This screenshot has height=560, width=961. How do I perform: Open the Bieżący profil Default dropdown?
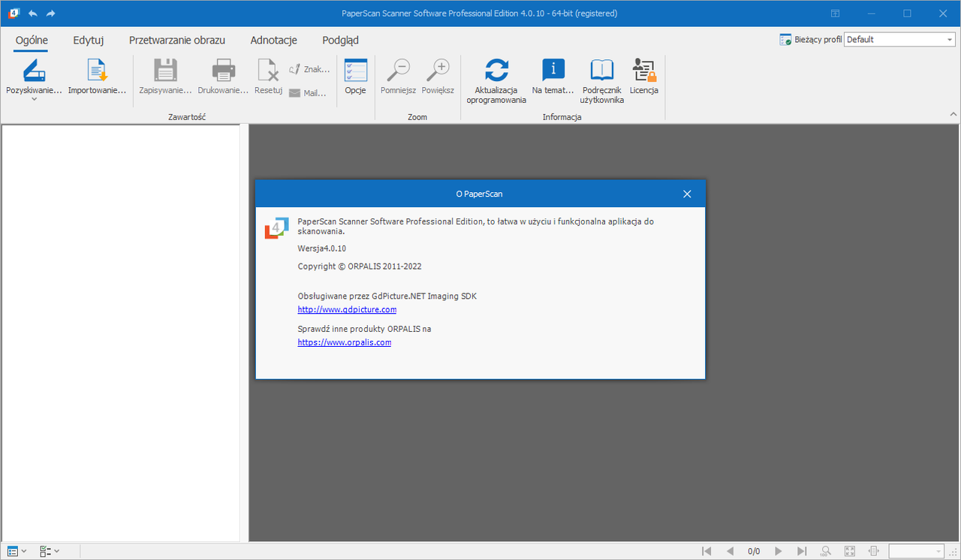click(899, 39)
